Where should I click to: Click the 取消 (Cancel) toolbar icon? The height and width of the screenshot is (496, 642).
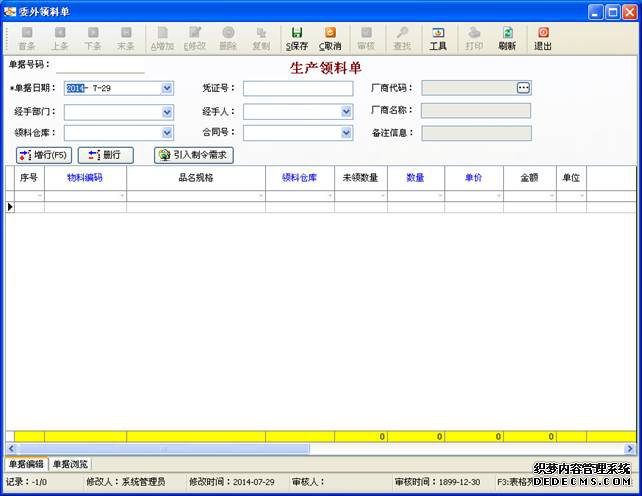click(x=329, y=38)
